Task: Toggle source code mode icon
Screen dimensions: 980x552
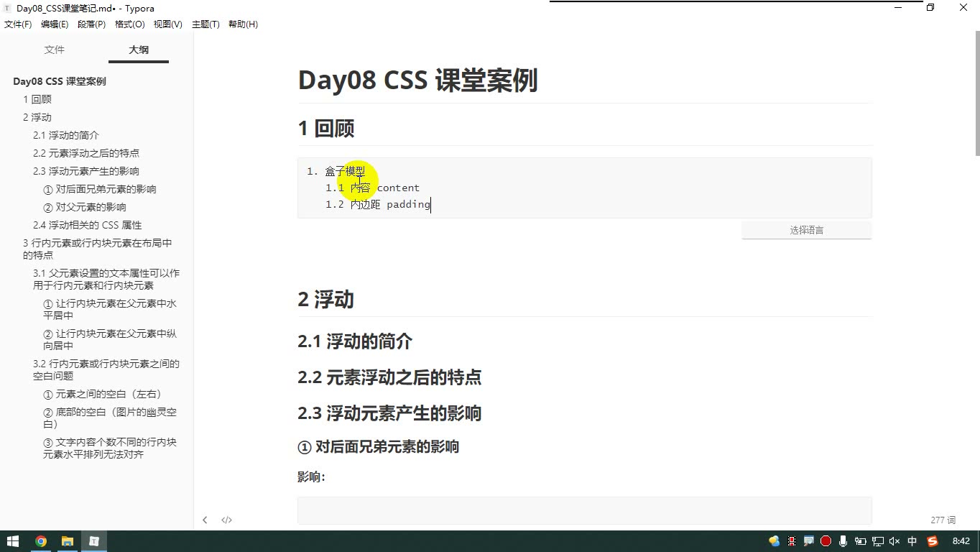Action: (226, 520)
